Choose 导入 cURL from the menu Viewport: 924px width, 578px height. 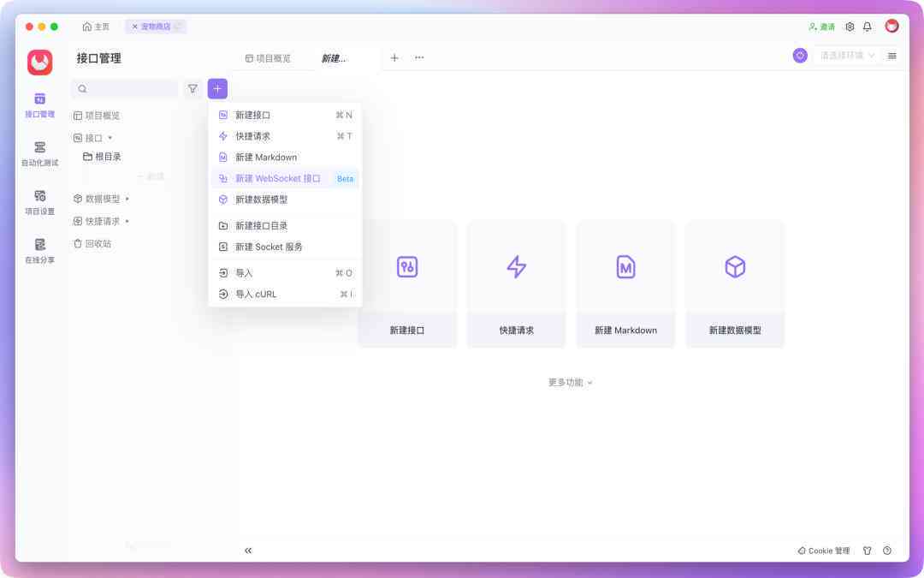(285, 294)
